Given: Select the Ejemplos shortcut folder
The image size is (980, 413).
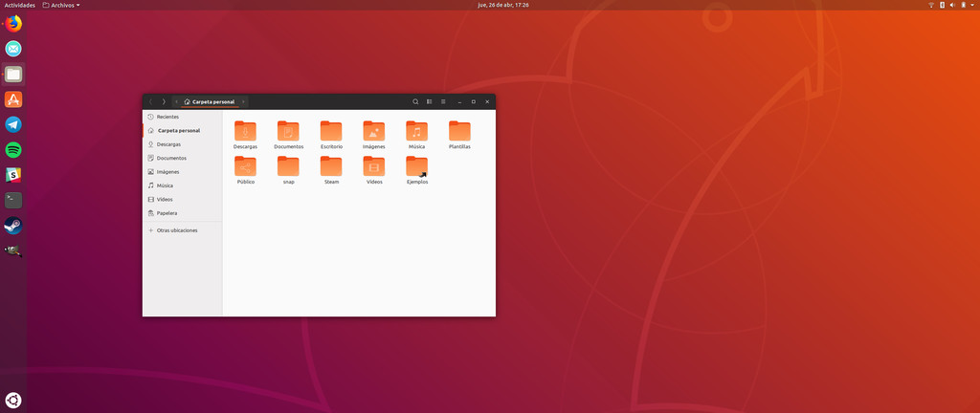Looking at the screenshot, I should pos(417,166).
